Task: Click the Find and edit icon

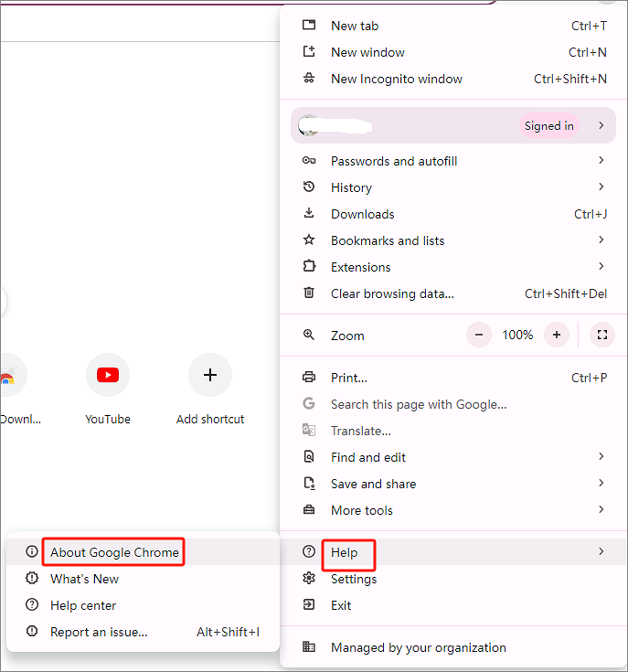Action: (309, 456)
